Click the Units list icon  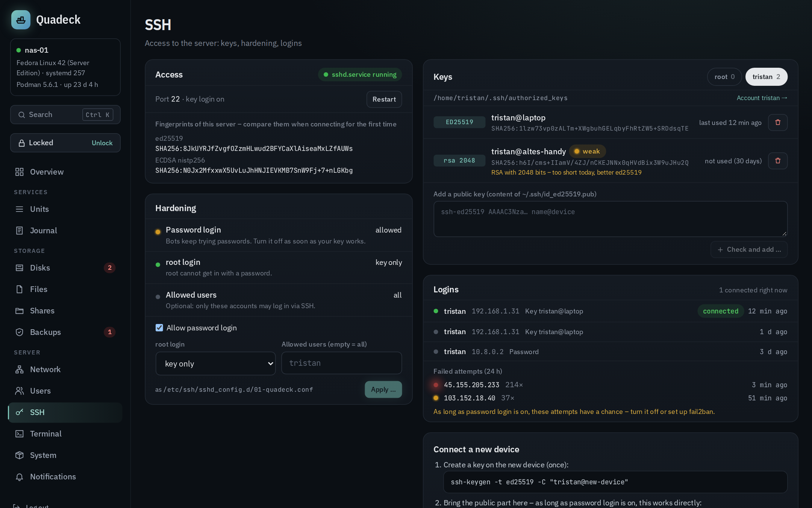[20, 209]
